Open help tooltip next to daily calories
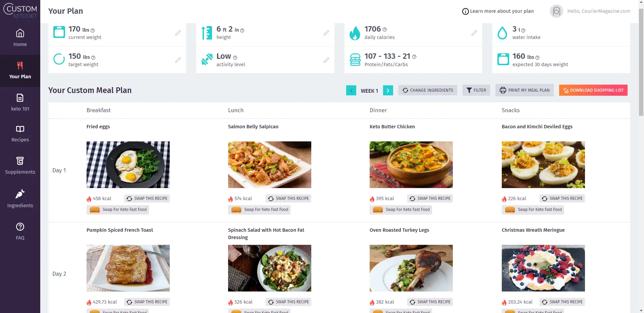Screen dimensions: 644x313 (385, 30)
